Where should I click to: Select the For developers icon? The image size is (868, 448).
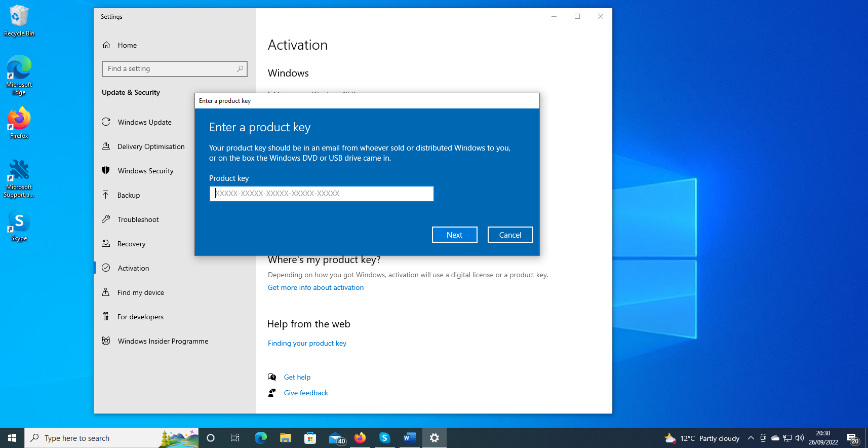pyautogui.click(x=106, y=317)
